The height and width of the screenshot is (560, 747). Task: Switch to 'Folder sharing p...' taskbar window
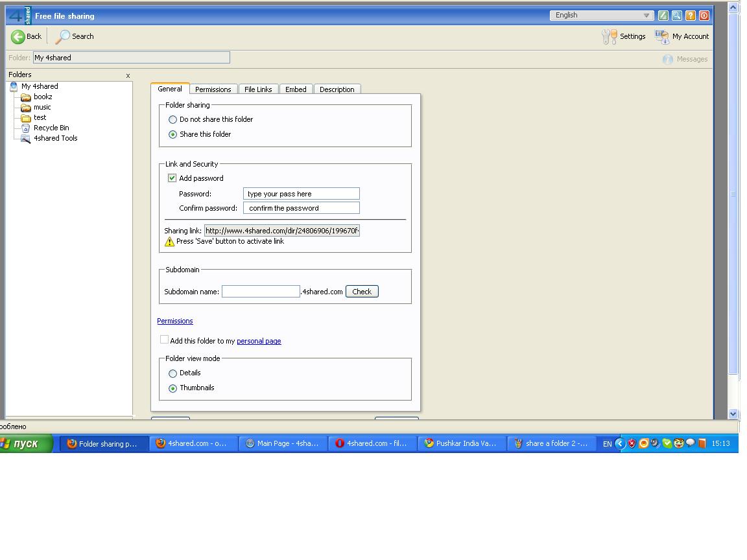(104, 444)
